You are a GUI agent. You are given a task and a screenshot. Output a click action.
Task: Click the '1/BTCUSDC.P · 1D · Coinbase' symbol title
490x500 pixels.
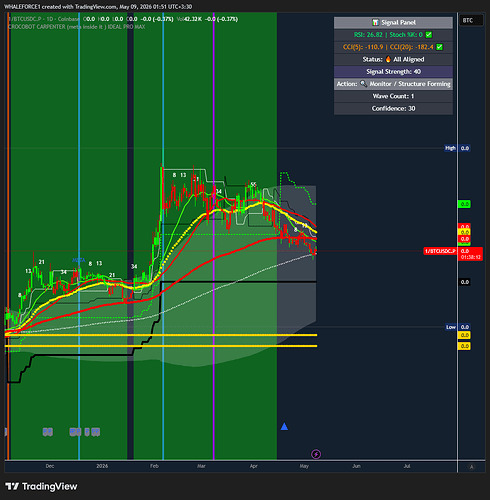[44, 19]
